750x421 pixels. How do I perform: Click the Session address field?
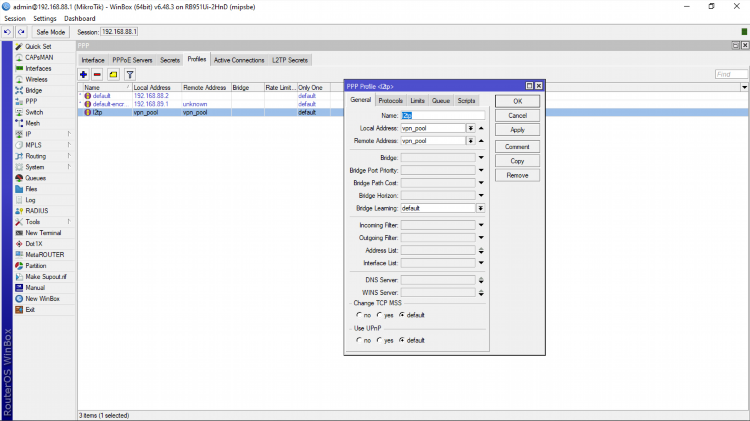tap(119, 32)
